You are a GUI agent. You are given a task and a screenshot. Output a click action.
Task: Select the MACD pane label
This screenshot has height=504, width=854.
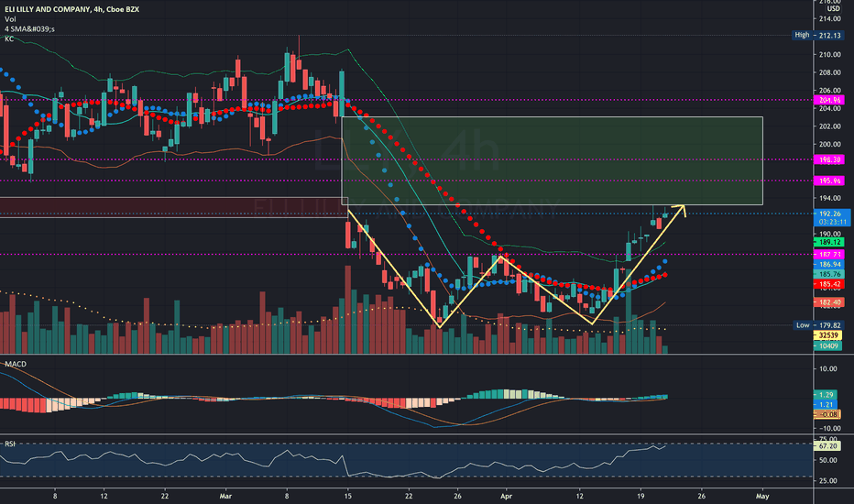pos(16,364)
